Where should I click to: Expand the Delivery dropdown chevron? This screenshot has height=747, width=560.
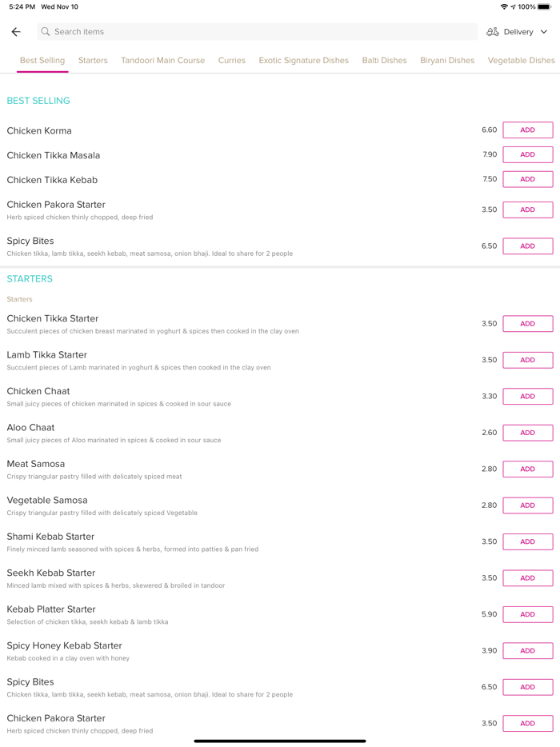pyautogui.click(x=544, y=32)
